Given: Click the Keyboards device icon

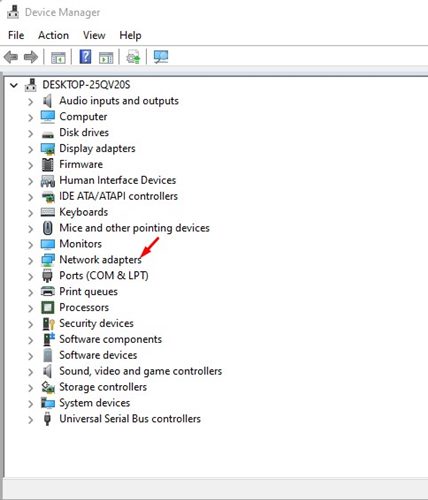Looking at the screenshot, I should tap(48, 212).
